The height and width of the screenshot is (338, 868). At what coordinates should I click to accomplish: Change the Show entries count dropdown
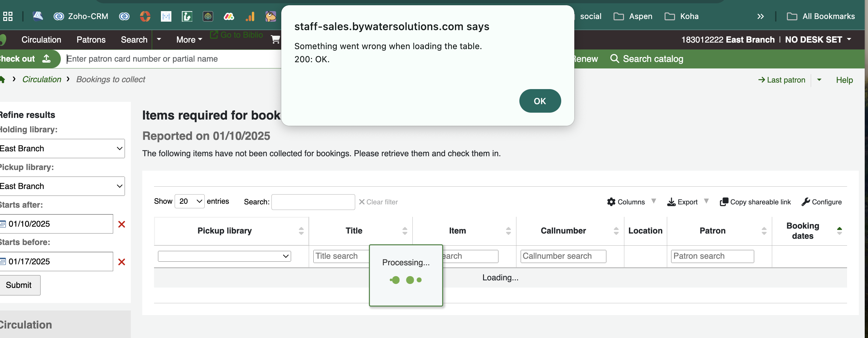pos(189,201)
